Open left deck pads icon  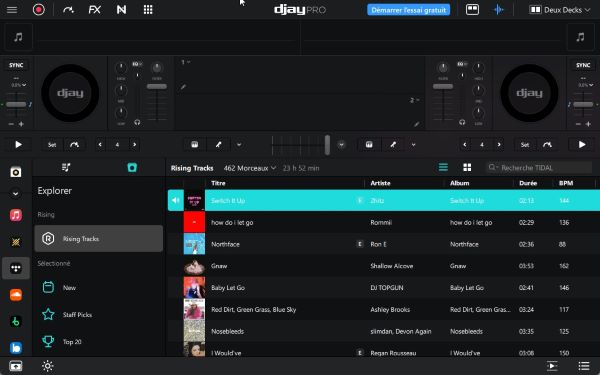[x=195, y=145]
